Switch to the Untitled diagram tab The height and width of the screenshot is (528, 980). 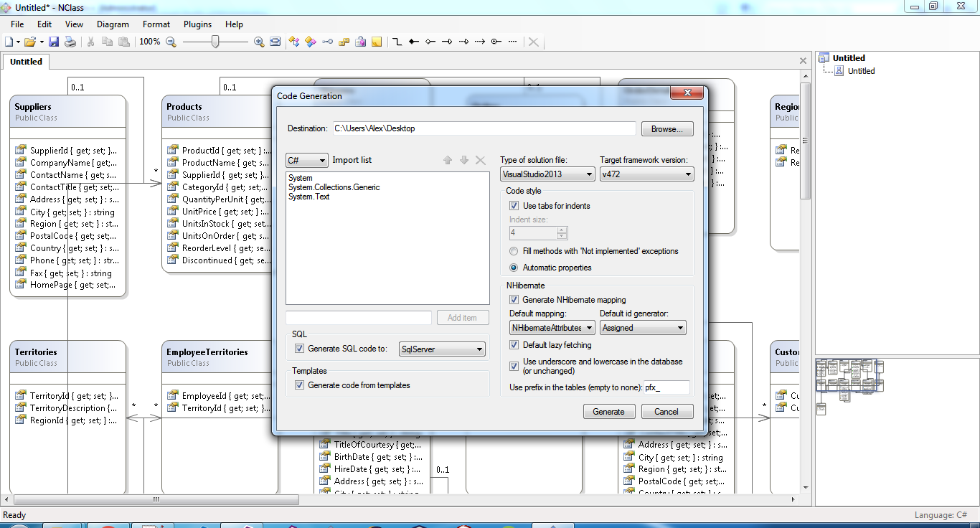(26, 62)
